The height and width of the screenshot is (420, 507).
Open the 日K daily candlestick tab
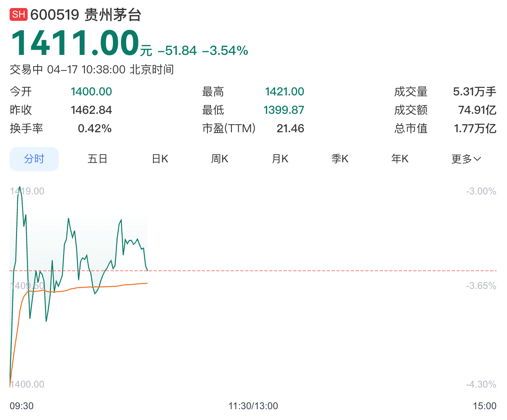[x=160, y=159]
